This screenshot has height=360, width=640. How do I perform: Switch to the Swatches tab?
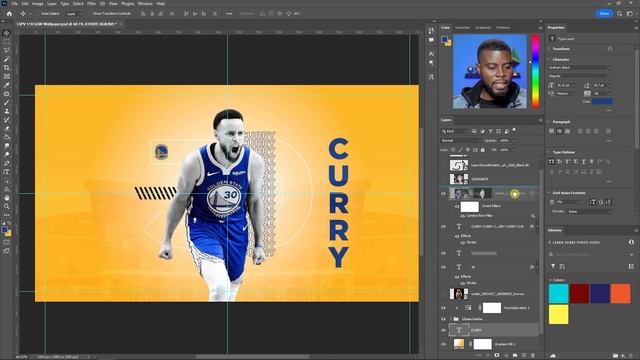click(x=462, y=28)
